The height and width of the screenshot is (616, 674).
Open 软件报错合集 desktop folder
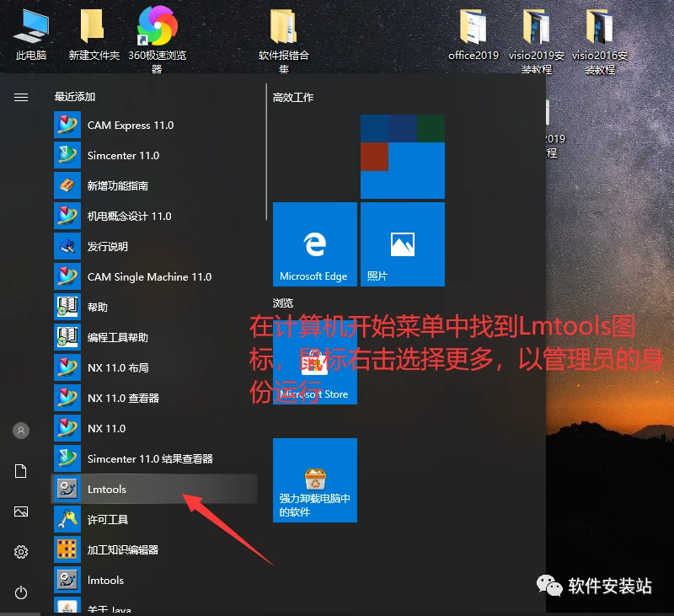[x=284, y=41]
